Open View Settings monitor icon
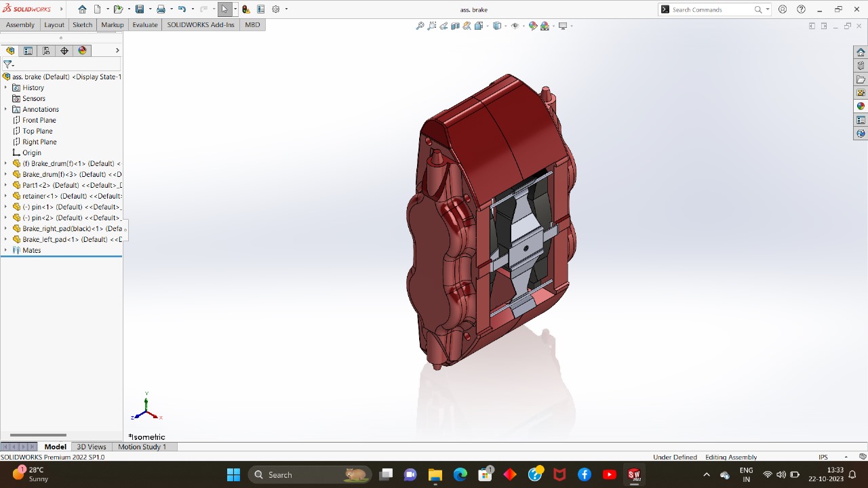868x488 pixels. [x=562, y=26]
